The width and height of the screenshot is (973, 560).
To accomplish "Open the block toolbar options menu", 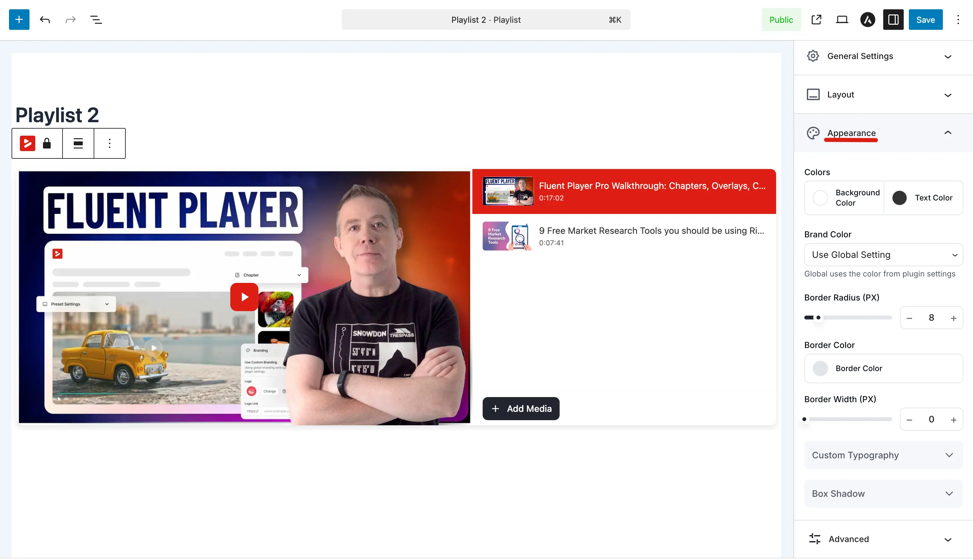I will 110,143.
